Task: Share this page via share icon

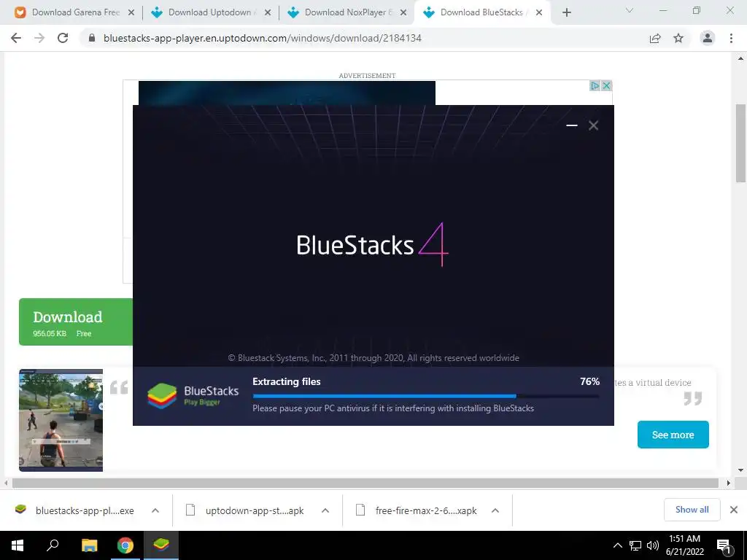Action: 655,38
